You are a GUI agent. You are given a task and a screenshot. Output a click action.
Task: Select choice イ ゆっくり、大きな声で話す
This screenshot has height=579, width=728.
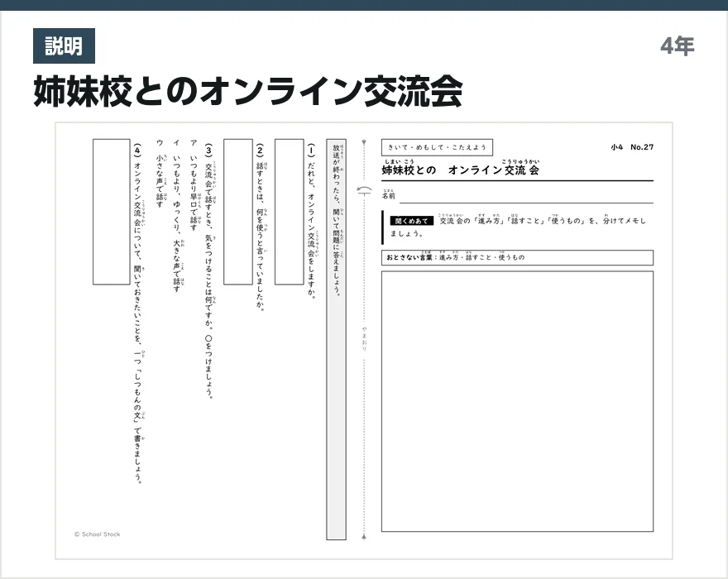(x=177, y=215)
